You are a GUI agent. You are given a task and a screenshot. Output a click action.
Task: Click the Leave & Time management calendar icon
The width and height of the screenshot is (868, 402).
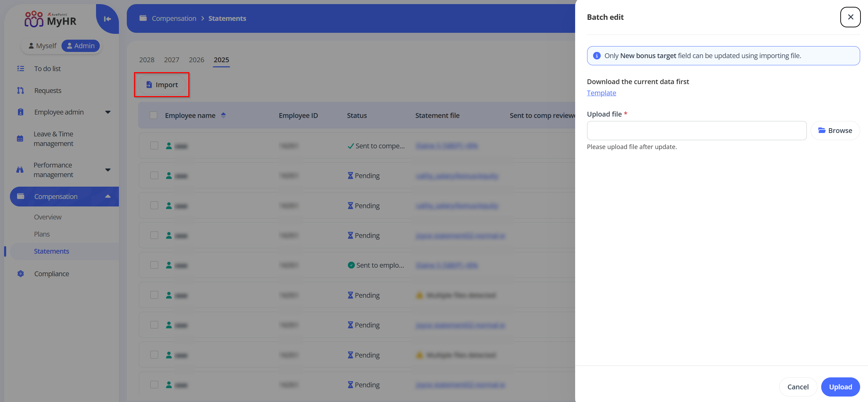click(20, 138)
